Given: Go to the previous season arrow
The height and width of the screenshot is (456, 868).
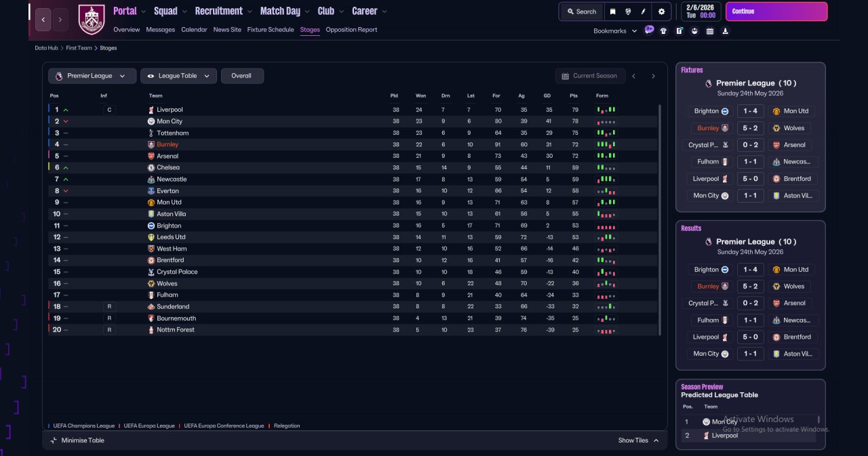Looking at the screenshot, I should point(634,76).
